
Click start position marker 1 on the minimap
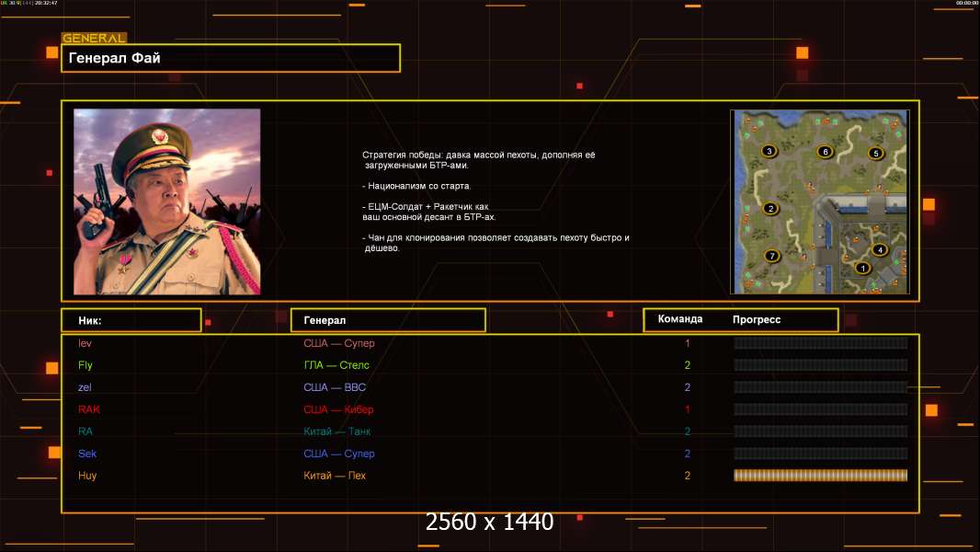coord(862,269)
